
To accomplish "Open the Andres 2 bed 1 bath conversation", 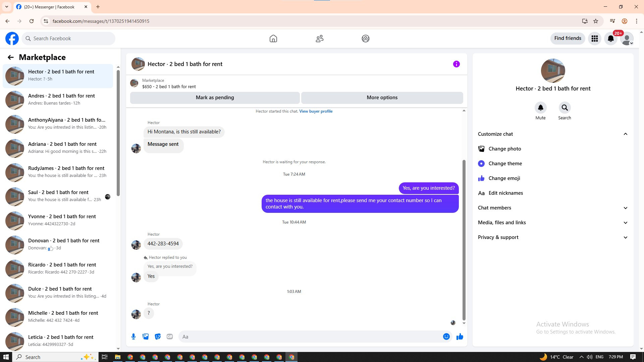I will pyautogui.click(x=61, y=99).
